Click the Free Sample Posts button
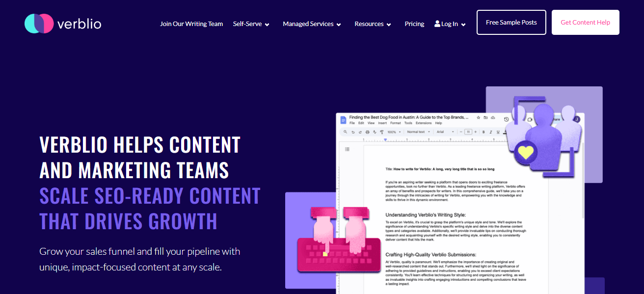The image size is (644, 294). [511, 23]
